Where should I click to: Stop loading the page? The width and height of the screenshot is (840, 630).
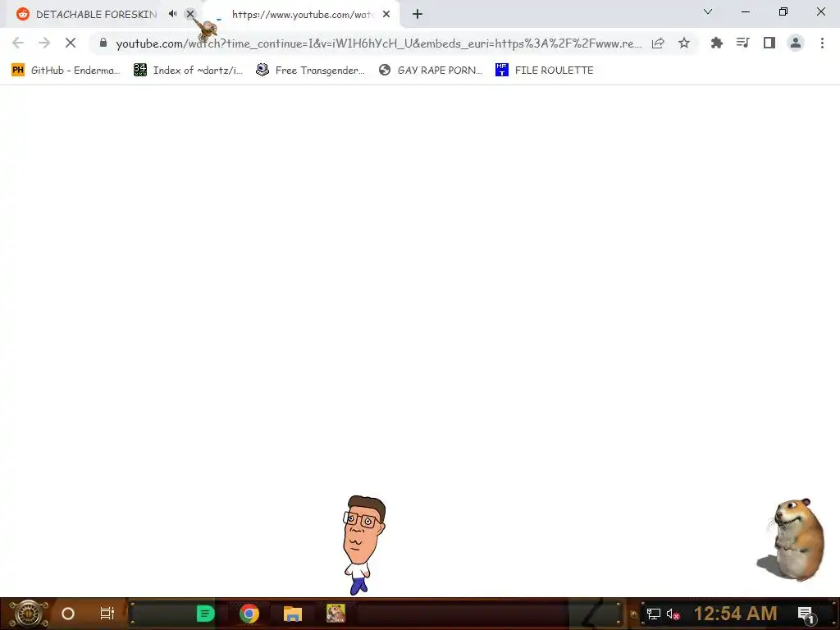pos(71,43)
